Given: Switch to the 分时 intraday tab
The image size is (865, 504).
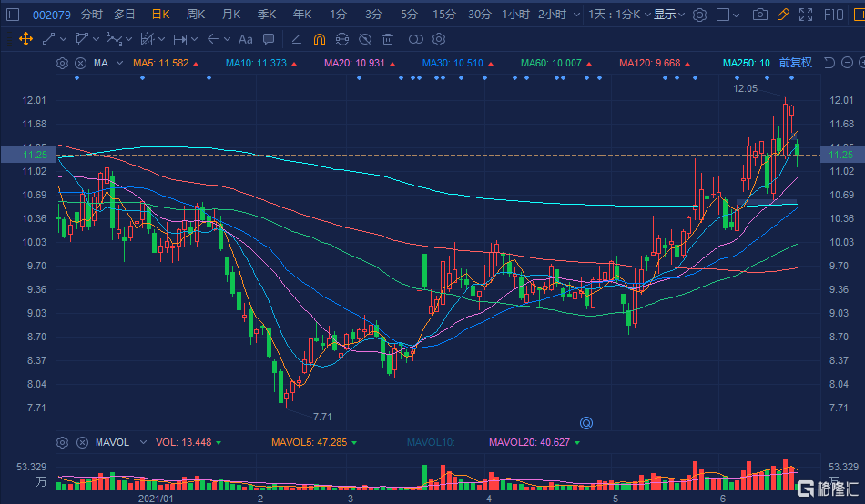Looking at the screenshot, I should (x=91, y=15).
